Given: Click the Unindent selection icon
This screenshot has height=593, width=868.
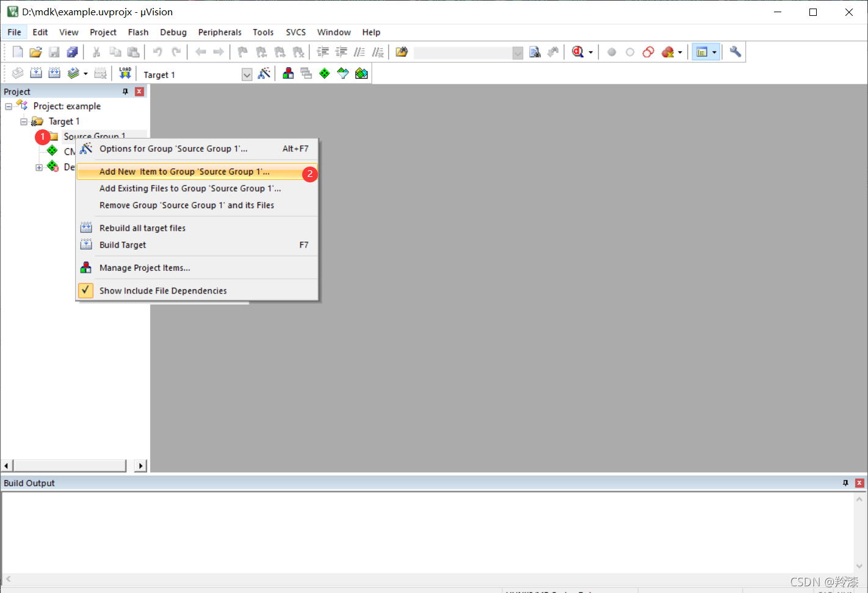Looking at the screenshot, I should pyautogui.click(x=341, y=52).
